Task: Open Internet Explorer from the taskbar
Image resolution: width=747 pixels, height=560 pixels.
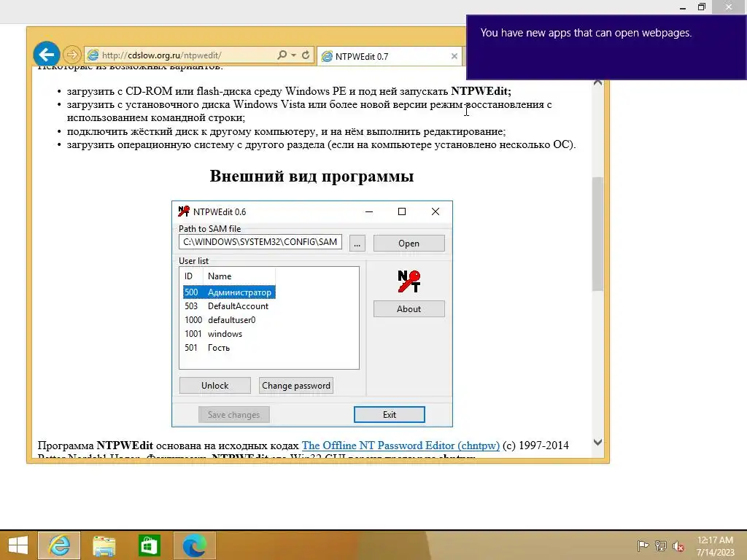Action: pos(59,545)
